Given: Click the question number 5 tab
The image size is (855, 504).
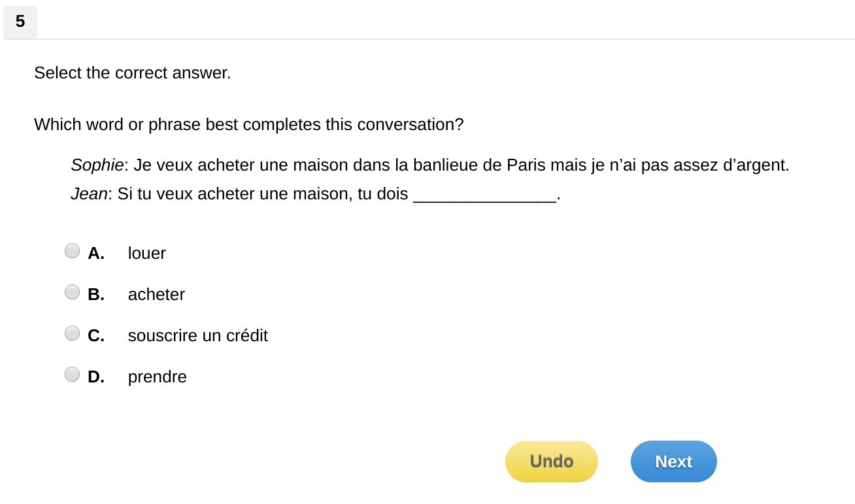Looking at the screenshot, I should (20, 22).
